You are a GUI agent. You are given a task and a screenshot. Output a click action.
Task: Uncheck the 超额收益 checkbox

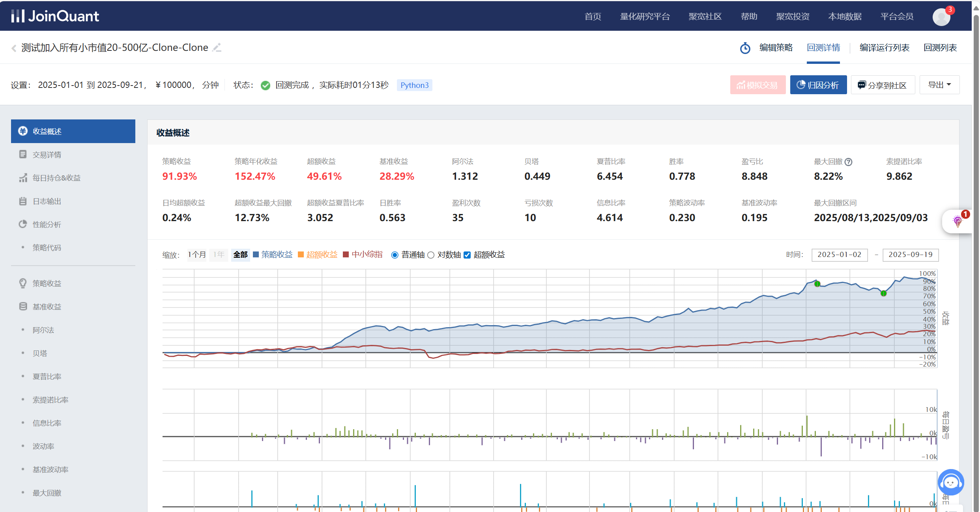coord(467,255)
